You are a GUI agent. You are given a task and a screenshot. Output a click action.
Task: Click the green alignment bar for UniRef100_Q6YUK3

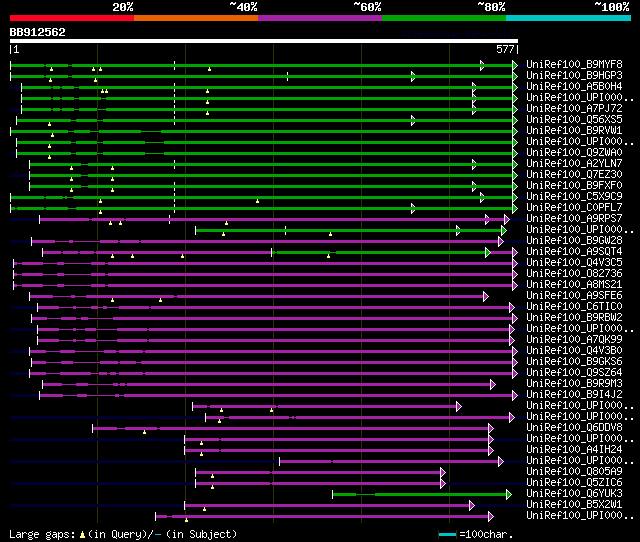point(422,495)
